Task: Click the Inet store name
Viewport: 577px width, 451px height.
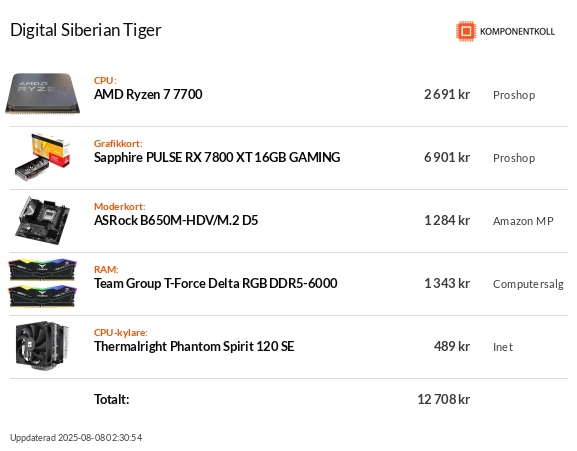Action: click(x=503, y=347)
